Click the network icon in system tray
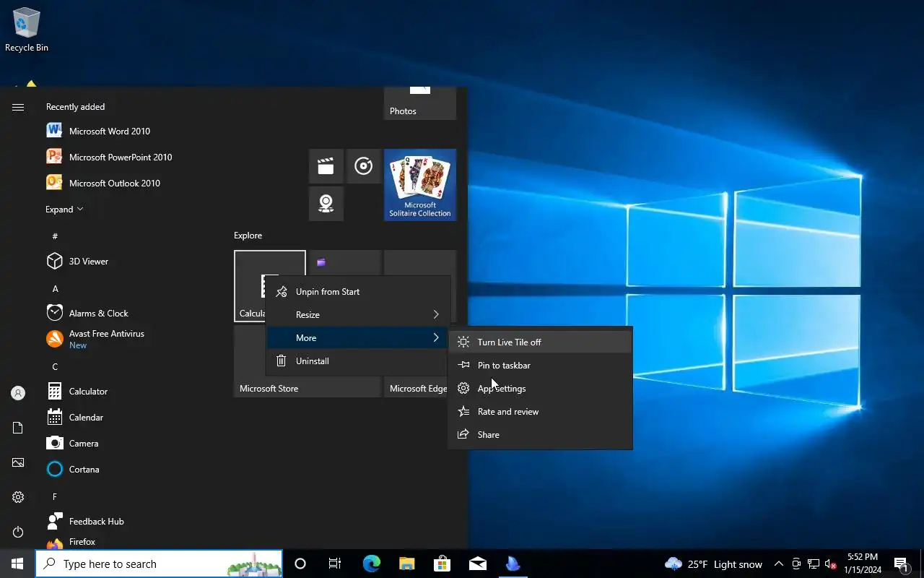 814,564
